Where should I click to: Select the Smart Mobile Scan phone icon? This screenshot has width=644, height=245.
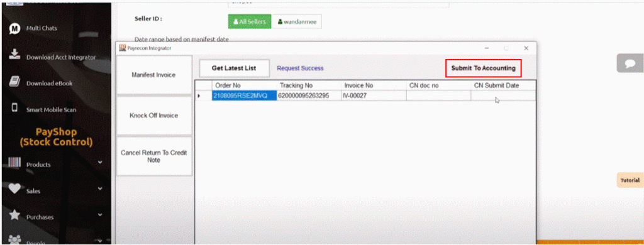click(14, 108)
